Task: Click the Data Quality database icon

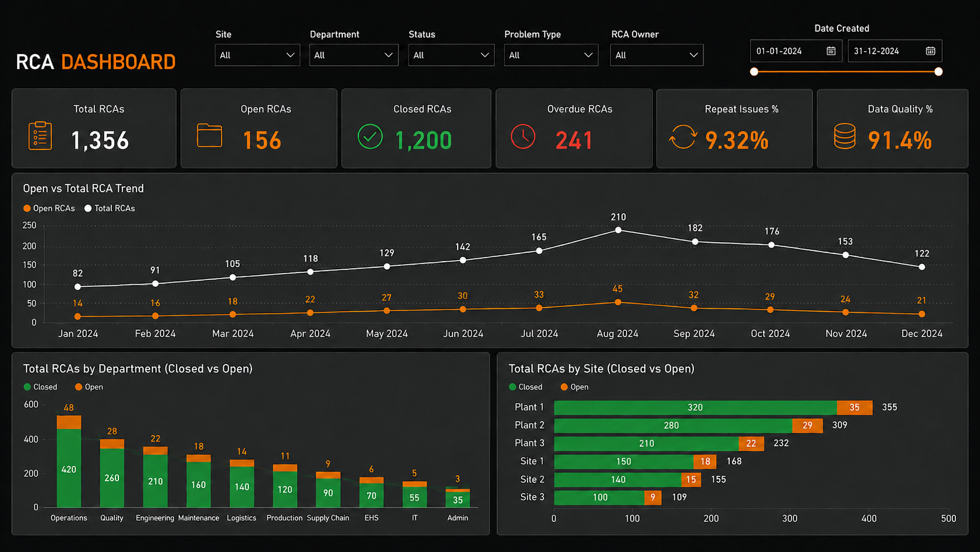Action: coord(845,136)
